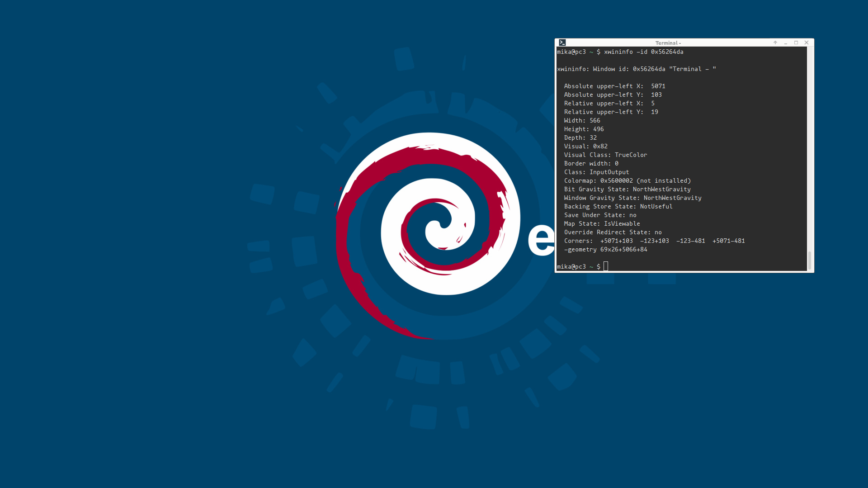The height and width of the screenshot is (488, 868).
Task: Click the Terminal window title text
Action: pyautogui.click(x=668, y=43)
